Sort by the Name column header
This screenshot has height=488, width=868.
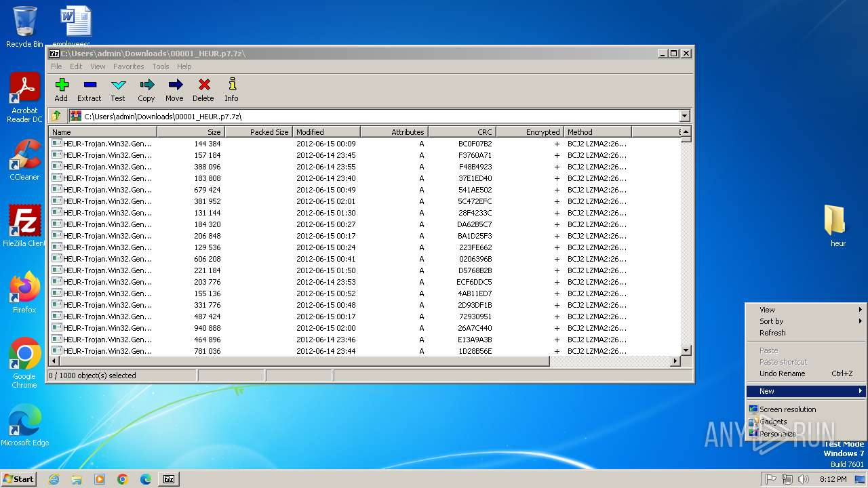tap(103, 132)
